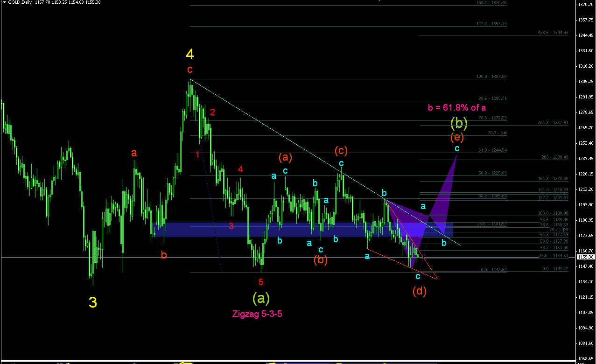Click Fibonacci label "0.0 - 1142.67"
Screen dimensions: 596x364
click(x=494, y=270)
